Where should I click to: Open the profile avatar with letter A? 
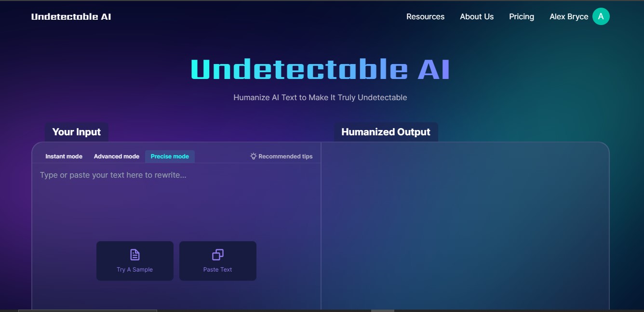[601, 16]
